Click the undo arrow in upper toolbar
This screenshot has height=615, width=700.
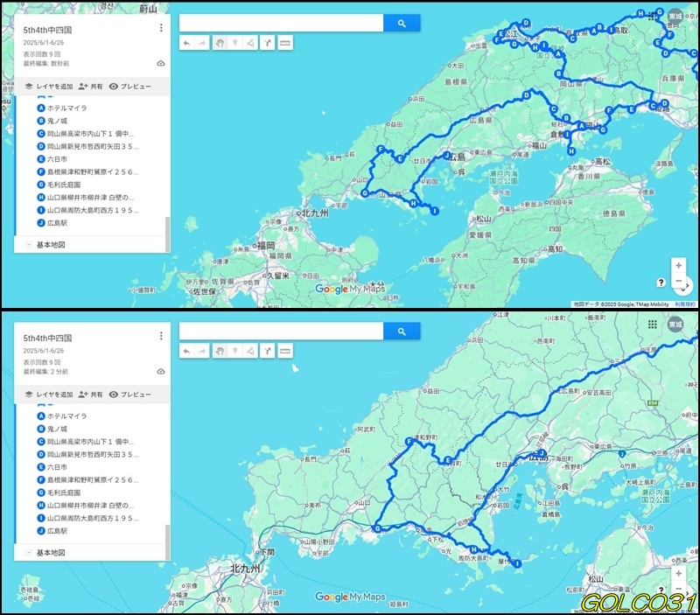tap(186, 42)
